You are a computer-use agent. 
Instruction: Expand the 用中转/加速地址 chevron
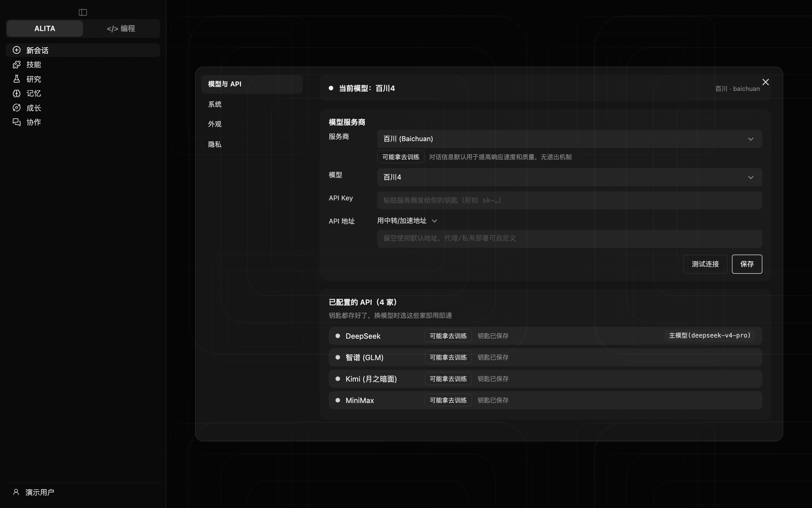coord(434,221)
